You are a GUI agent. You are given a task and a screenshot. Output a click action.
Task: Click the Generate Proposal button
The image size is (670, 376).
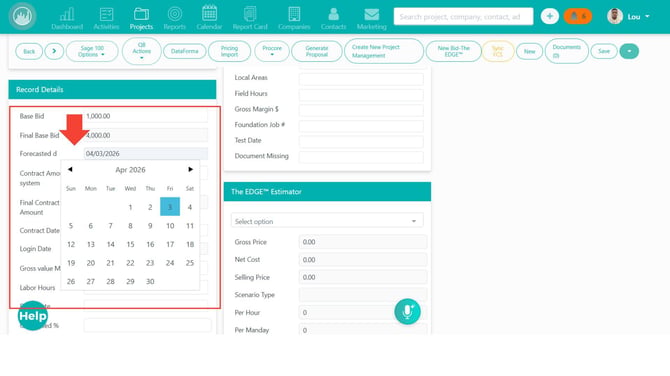(x=317, y=51)
